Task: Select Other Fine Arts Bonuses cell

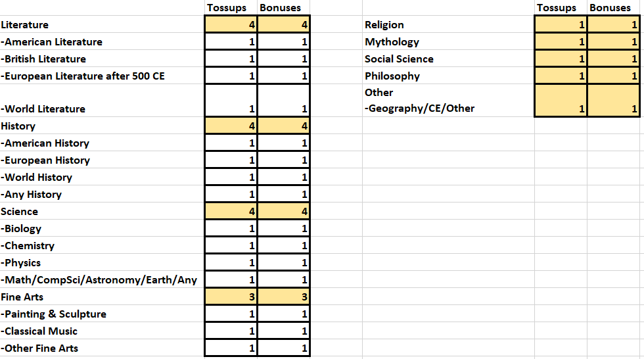Action: (283, 348)
